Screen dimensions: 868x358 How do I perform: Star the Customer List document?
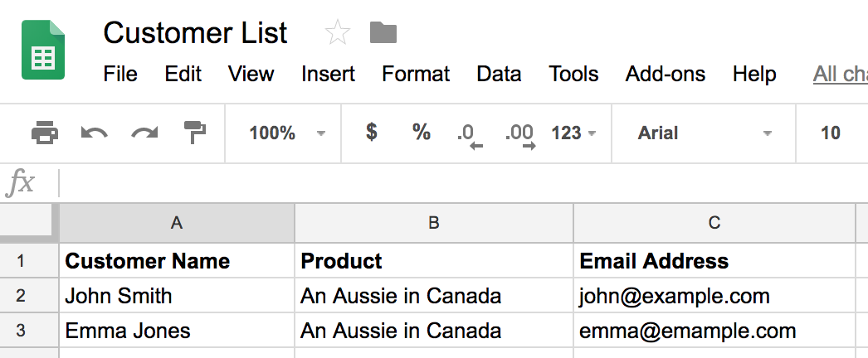(x=337, y=32)
